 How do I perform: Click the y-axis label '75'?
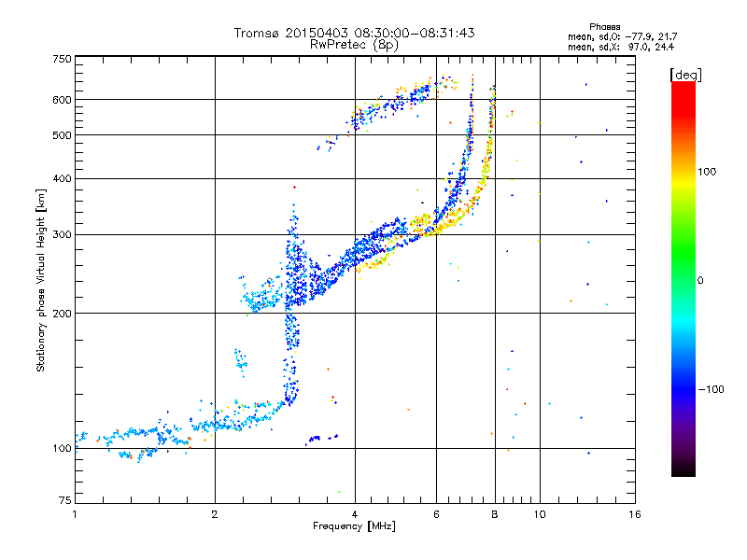click(x=65, y=500)
